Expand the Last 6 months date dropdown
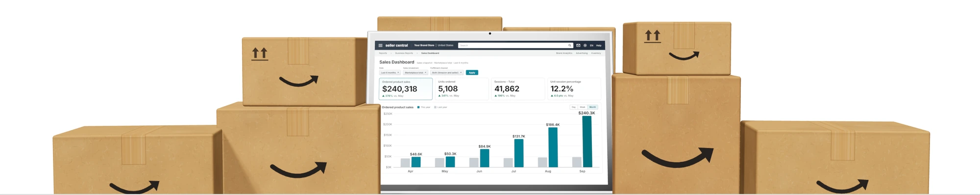Screen dimensions: 980x195 coord(390,73)
